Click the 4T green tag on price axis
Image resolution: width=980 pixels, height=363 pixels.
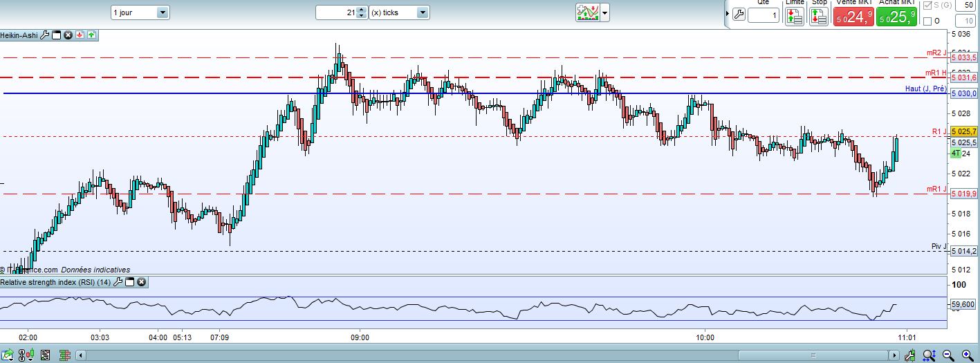click(956, 153)
